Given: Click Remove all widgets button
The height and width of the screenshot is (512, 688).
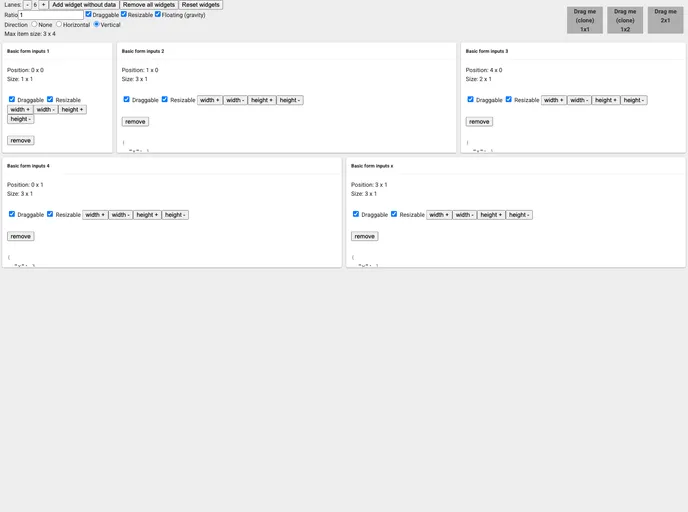Looking at the screenshot, I should tap(149, 5).
